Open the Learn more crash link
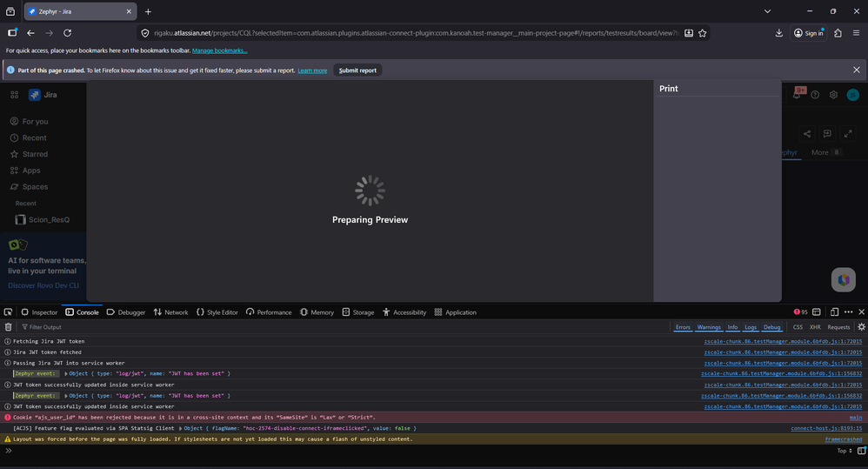This screenshot has height=469, width=868. coord(312,70)
